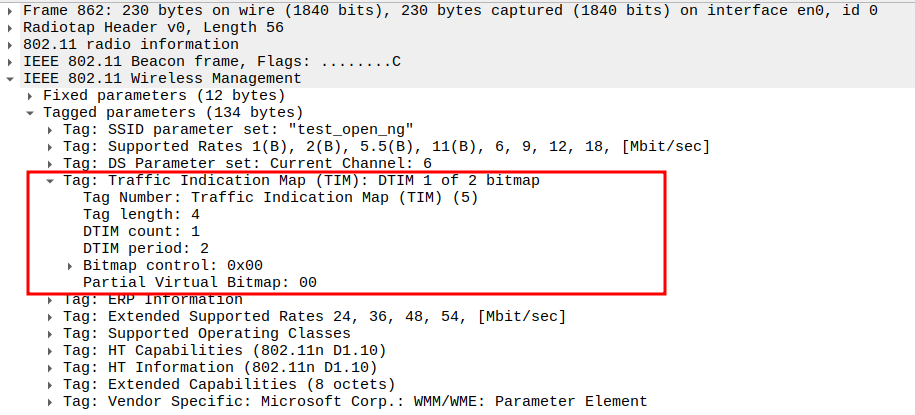
Task: Expand the Vendor Specific Microsoft tag
Action: pos(51,401)
